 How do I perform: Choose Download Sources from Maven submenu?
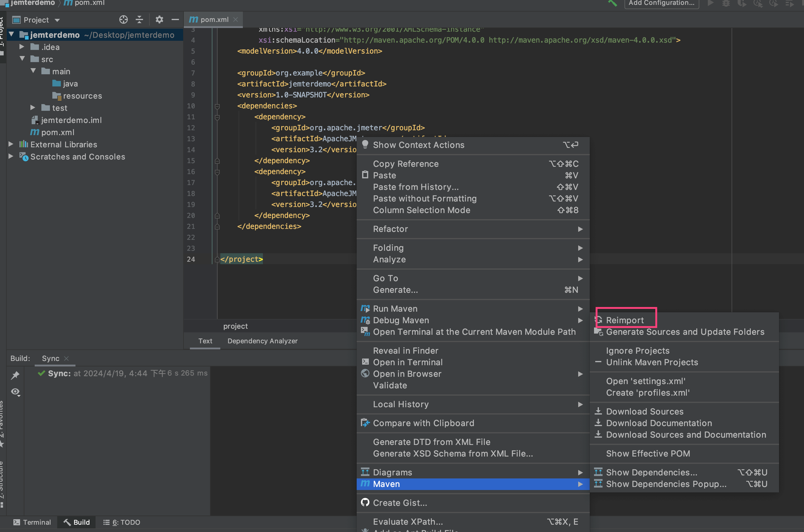[x=644, y=411]
